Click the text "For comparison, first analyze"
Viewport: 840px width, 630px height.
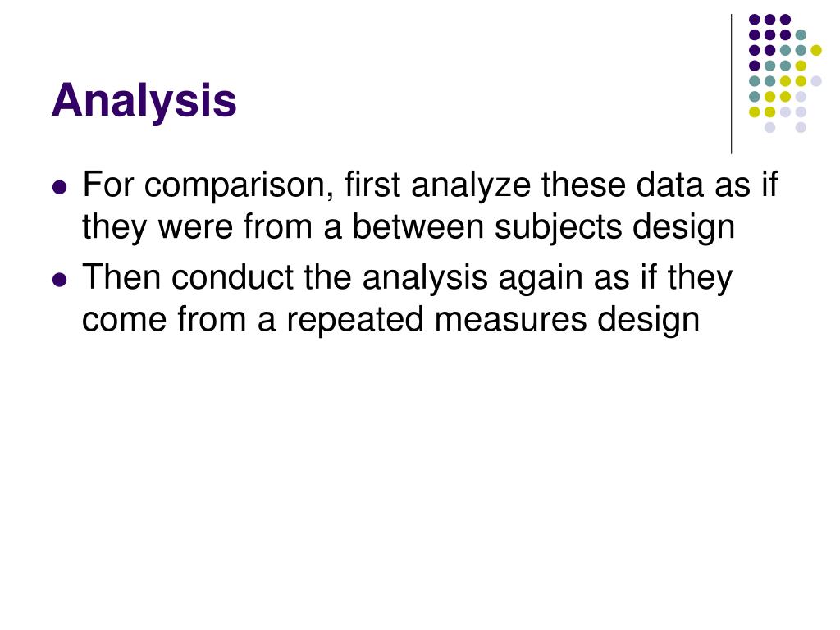point(307,185)
